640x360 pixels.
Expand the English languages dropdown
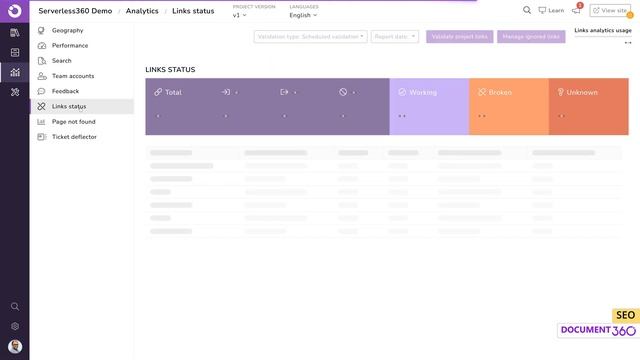(x=303, y=15)
